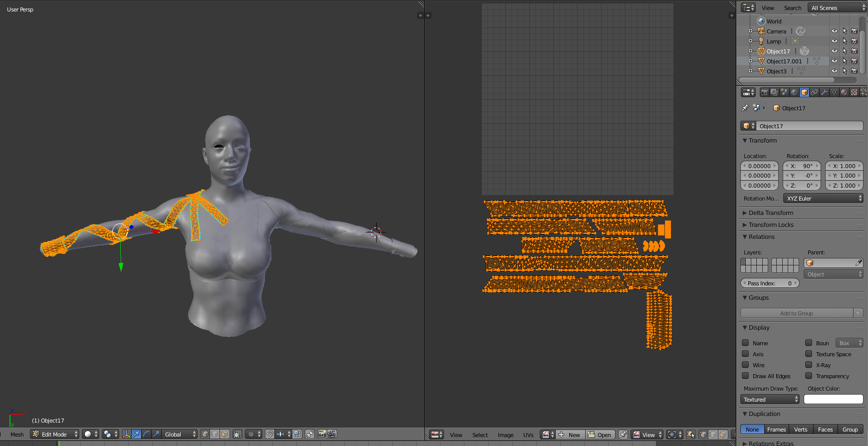Open the Mesh menu in 3D view header

click(17, 434)
